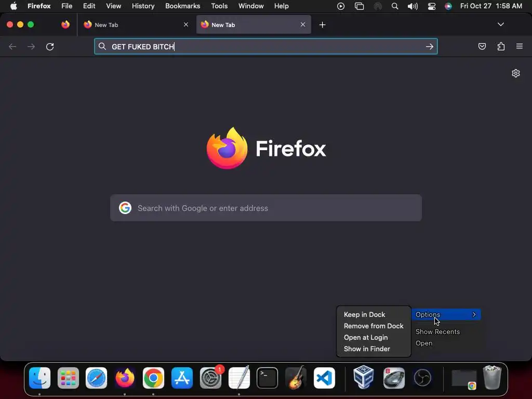Click the Screen Mirroring menu bar icon
The width and height of the screenshot is (532, 399).
coord(359,6)
